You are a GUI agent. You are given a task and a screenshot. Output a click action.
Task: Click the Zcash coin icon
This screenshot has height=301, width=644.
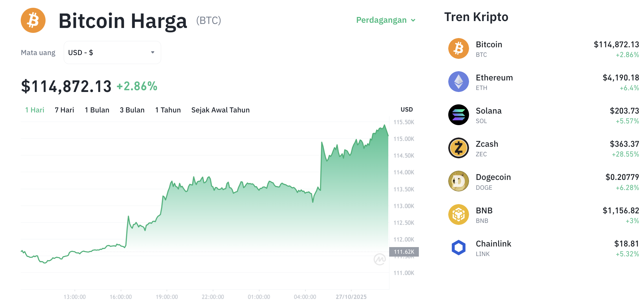point(458,148)
